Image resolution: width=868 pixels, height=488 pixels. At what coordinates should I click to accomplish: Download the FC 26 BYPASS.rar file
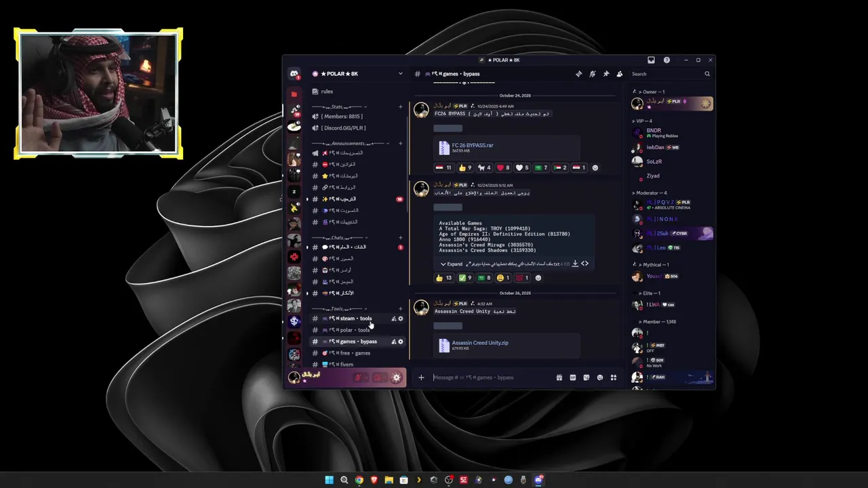click(x=473, y=145)
